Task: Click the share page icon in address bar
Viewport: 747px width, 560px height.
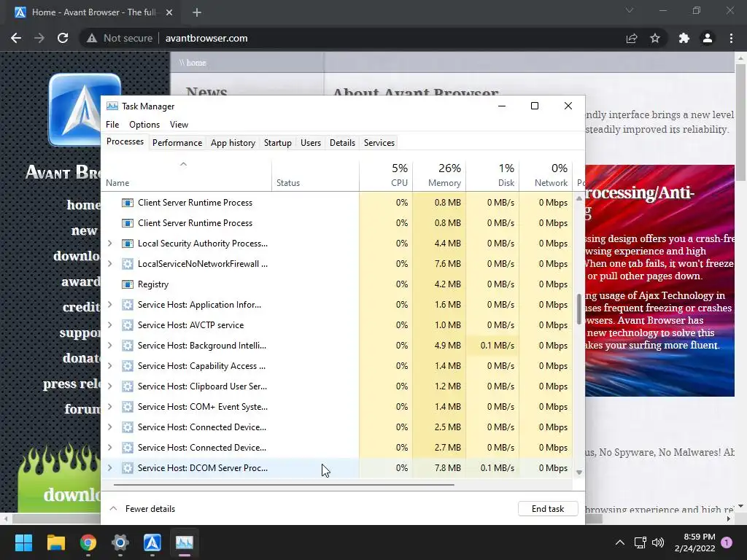Action: (x=632, y=38)
